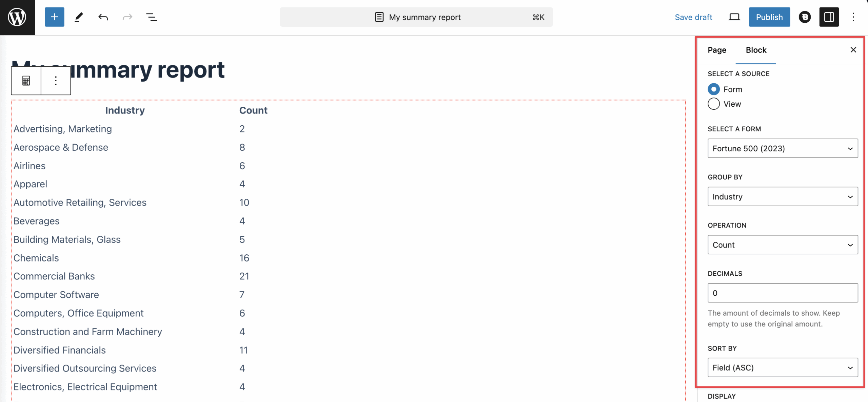Screen dimensions: 868x402
Task: Click the Publish button
Action: [x=769, y=17]
